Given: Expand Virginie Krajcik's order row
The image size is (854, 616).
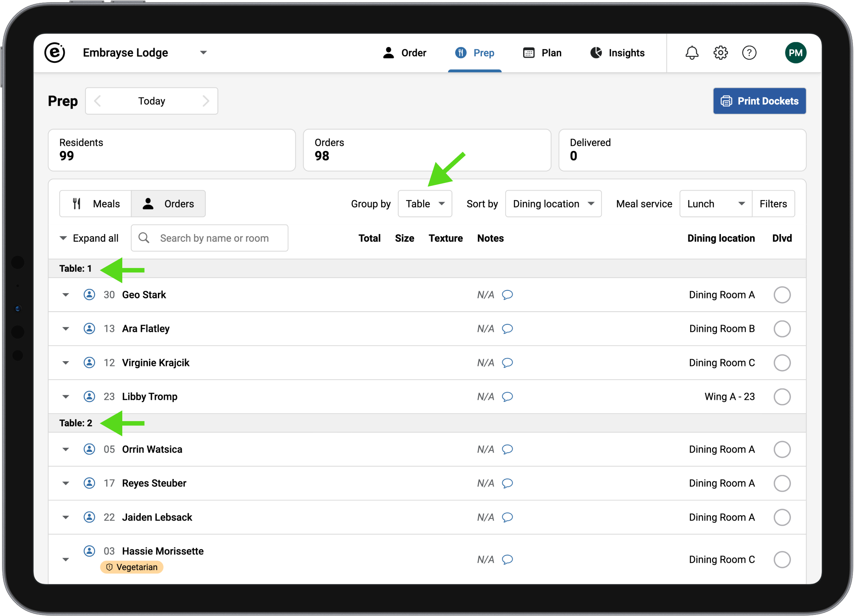Looking at the screenshot, I should 66,363.
